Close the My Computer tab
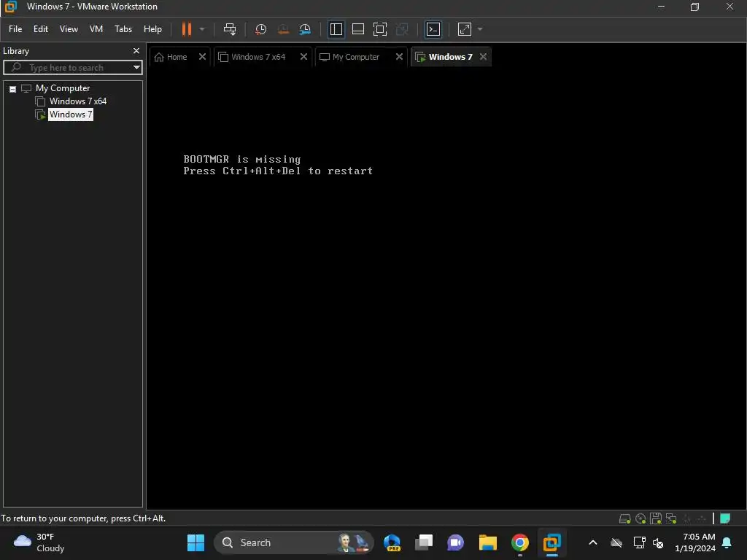This screenshot has height=560, width=747. click(x=399, y=57)
